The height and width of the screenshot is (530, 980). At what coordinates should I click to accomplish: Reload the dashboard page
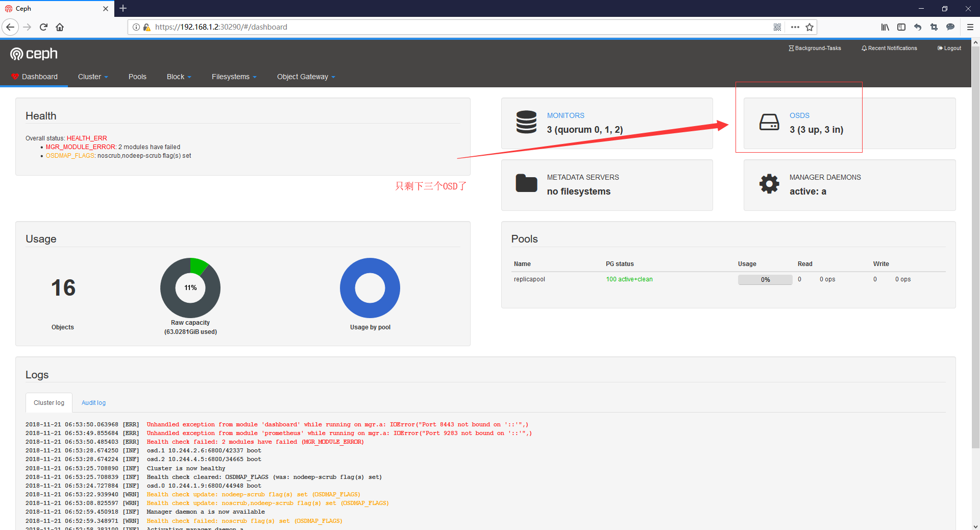43,27
